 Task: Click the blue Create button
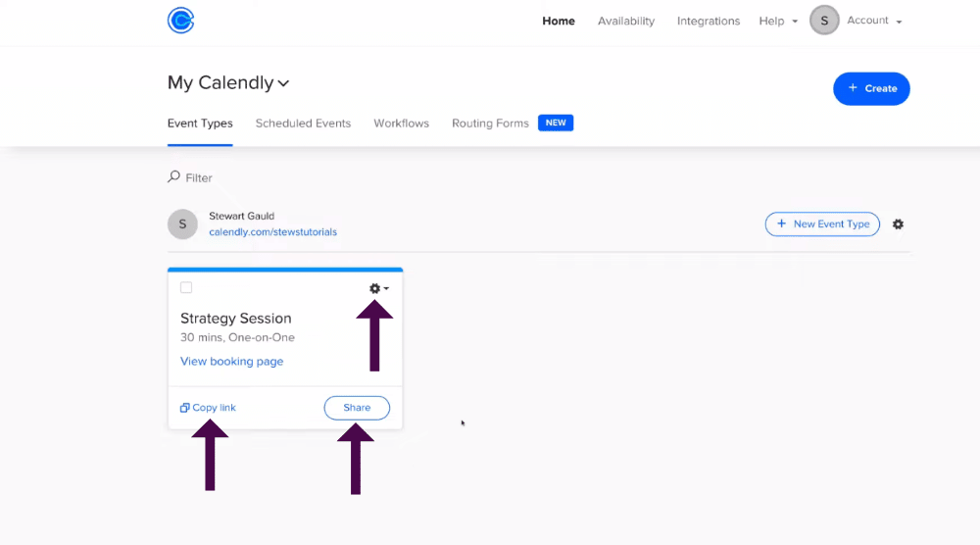(x=870, y=89)
